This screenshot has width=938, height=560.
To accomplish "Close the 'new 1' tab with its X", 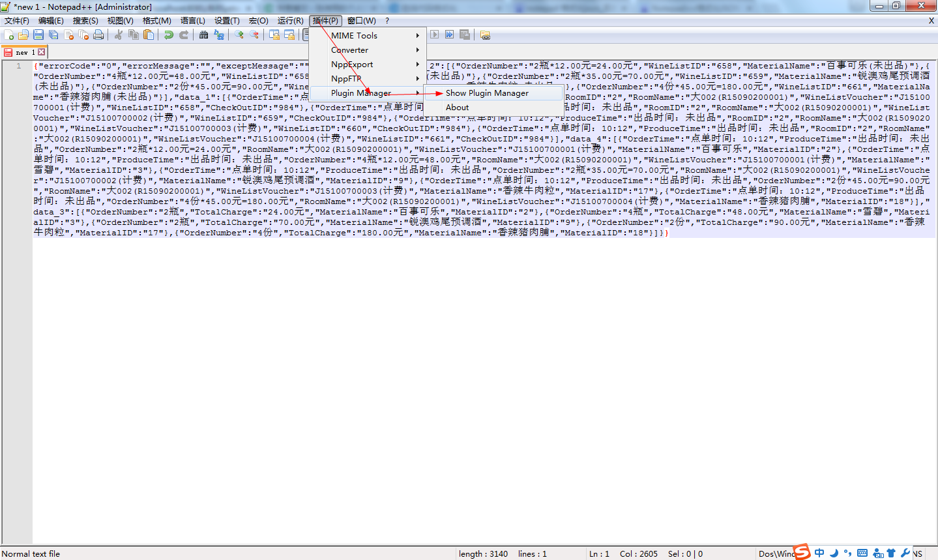I will pos(42,52).
